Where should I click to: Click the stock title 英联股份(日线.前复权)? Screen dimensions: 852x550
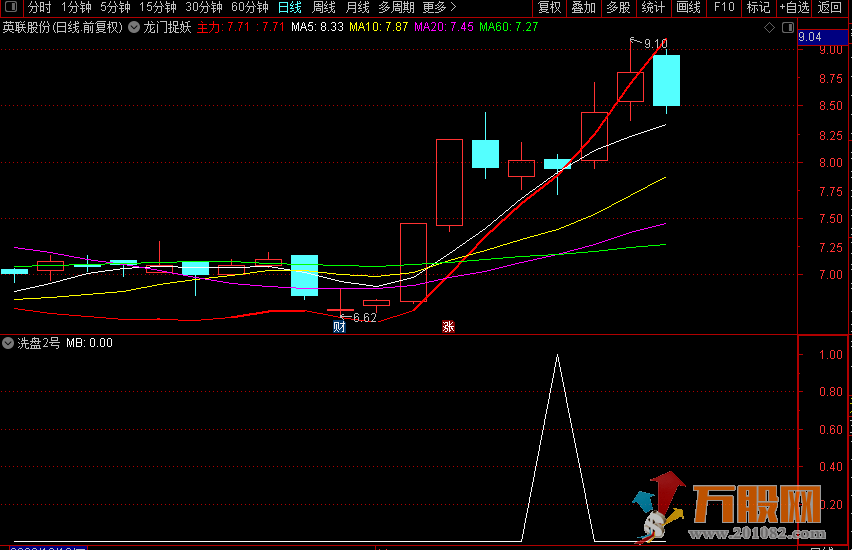[63, 27]
